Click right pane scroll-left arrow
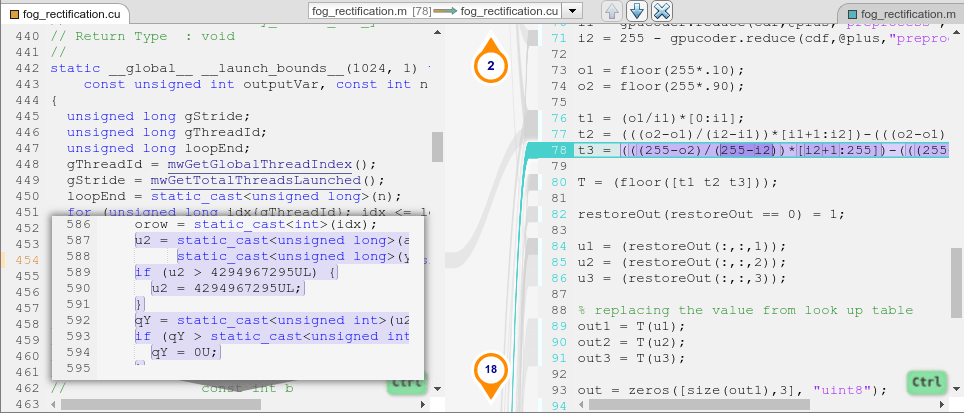The width and height of the screenshot is (964, 413). tap(582, 404)
